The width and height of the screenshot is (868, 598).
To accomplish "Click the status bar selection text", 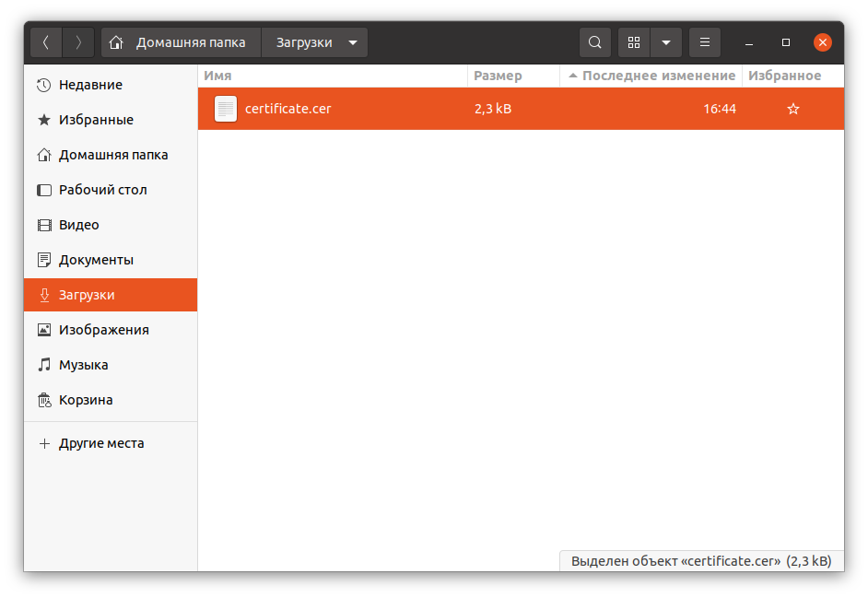I will click(701, 561).
